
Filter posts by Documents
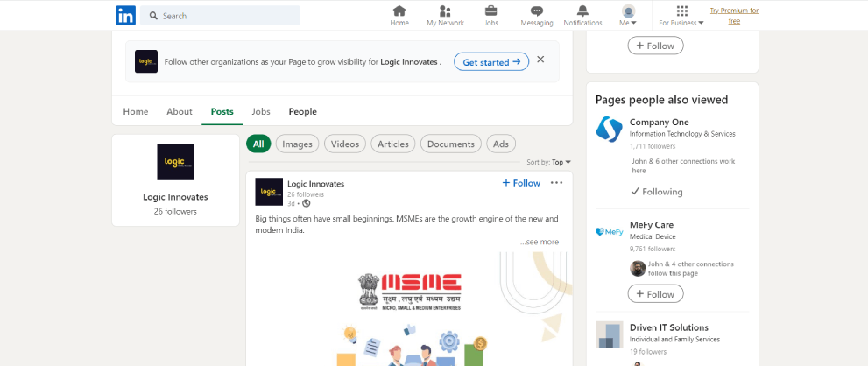pos(450,144)
